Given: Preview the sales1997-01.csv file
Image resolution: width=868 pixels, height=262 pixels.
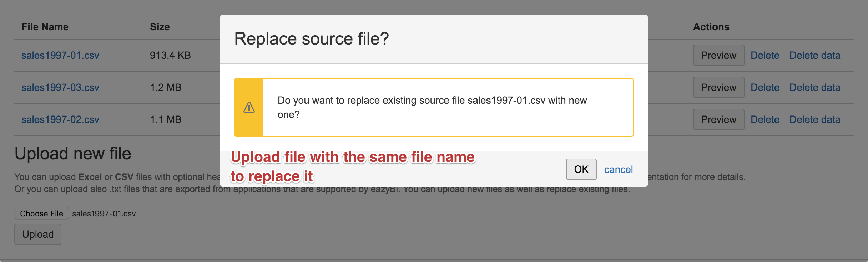Looking at the screenshot, I should point(718,55).
